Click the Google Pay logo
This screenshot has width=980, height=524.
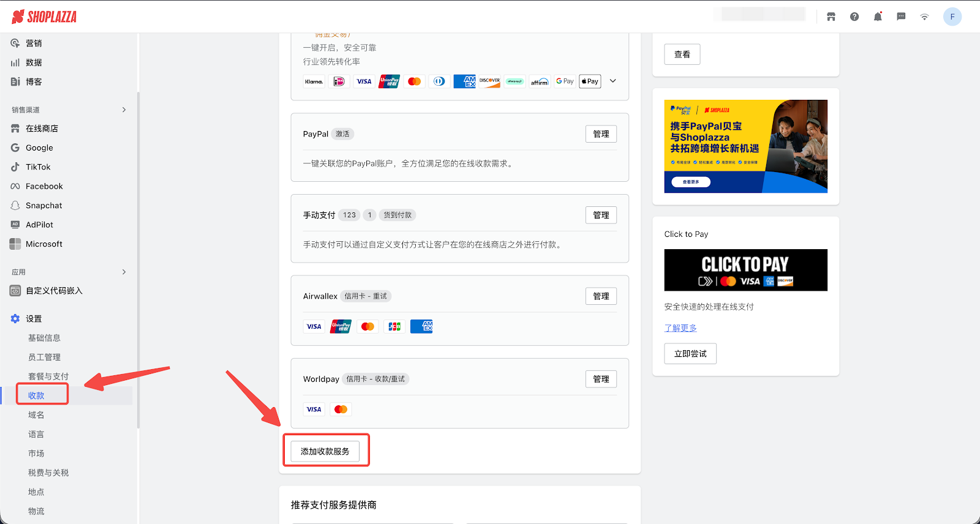(565, 81)
